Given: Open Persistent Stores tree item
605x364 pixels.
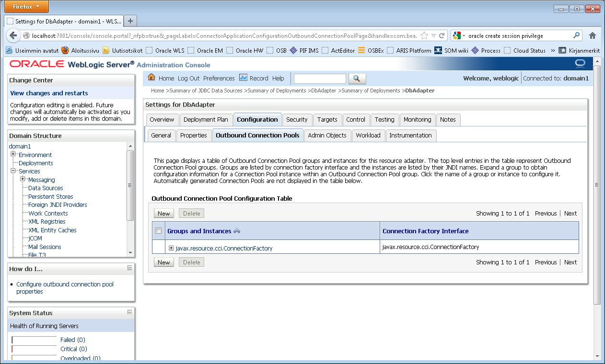Looking at the screenshot, I should [x=51, y=196].
